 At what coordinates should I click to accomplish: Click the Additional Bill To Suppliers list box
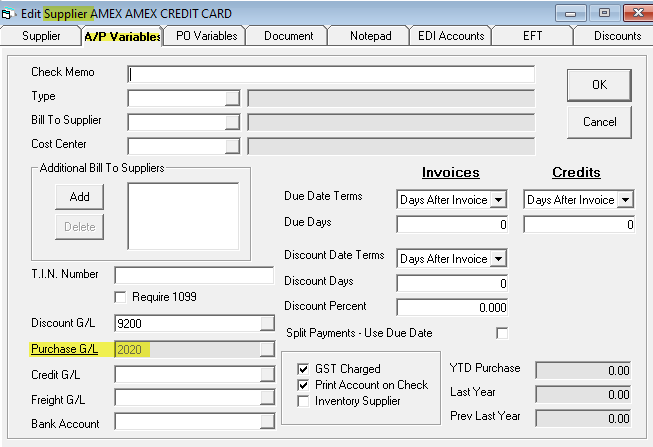(x=183, y=216)
